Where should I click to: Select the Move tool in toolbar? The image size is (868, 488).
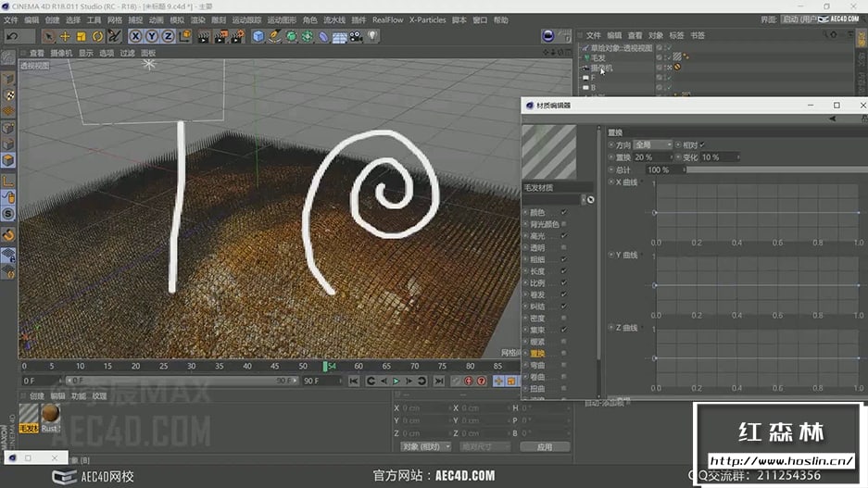(x=65, y=36)
